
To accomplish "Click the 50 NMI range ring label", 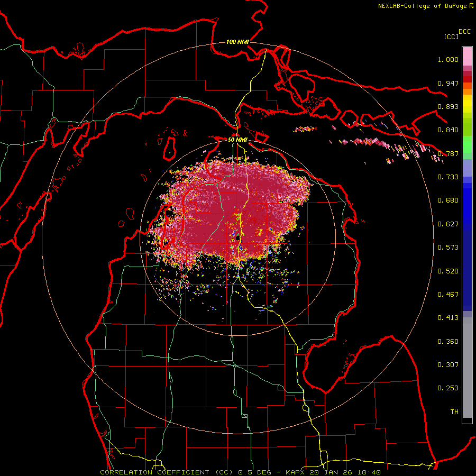I will coord(237,140).
